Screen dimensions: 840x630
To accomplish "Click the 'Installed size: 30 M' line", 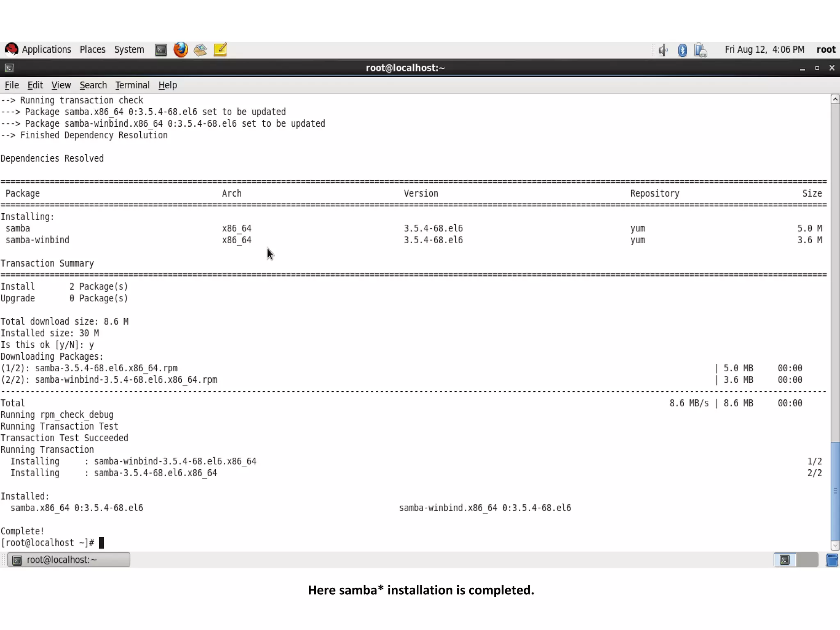I will coord(50,333).
